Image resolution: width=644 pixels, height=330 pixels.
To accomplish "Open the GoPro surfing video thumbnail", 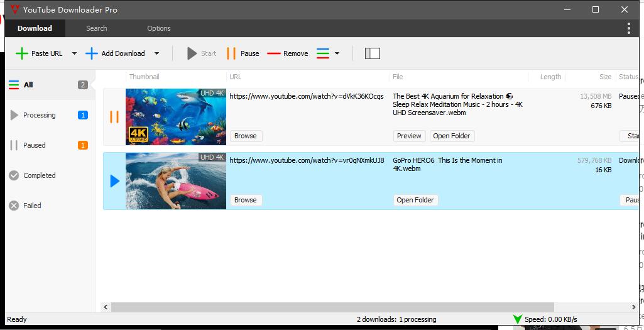I will click(176, 181).
